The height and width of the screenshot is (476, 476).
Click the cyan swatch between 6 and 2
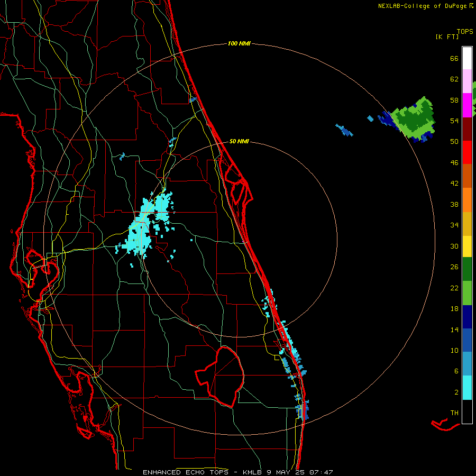pos(467,388)
